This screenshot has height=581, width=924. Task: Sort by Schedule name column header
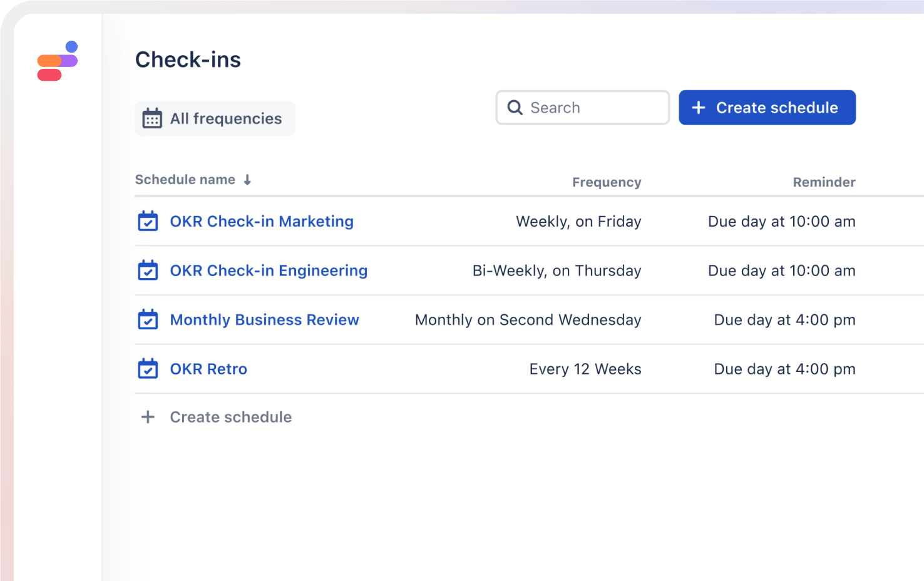[x=185, y=180]
